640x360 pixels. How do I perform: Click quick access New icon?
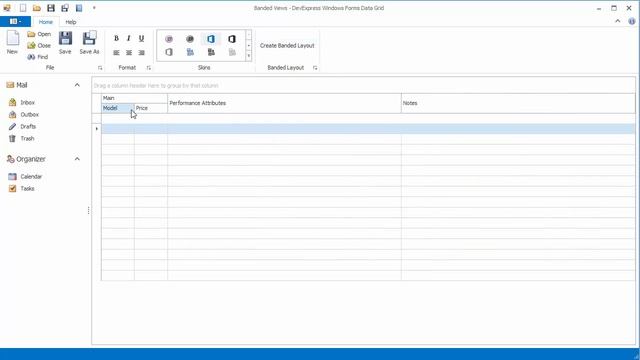23,8
